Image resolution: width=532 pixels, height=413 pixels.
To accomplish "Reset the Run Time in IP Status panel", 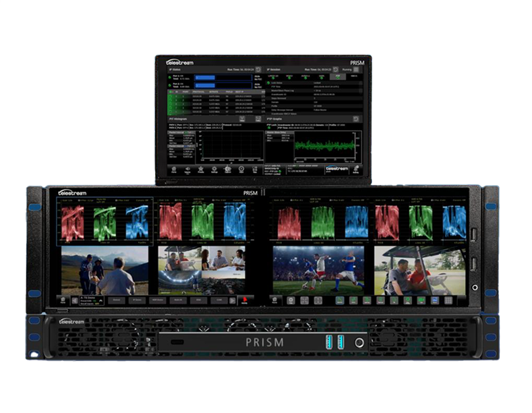I will coord(258,70).
